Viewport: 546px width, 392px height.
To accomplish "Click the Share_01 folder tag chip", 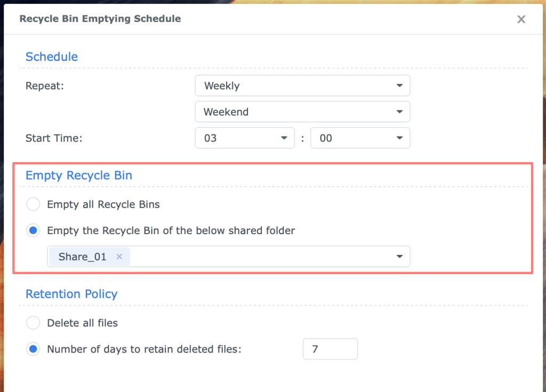I will (x=83, y=257).
